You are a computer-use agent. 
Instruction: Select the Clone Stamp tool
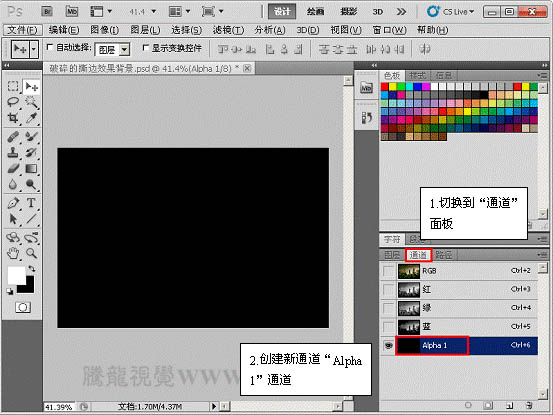pyautogui.click(x=13, y=152)
